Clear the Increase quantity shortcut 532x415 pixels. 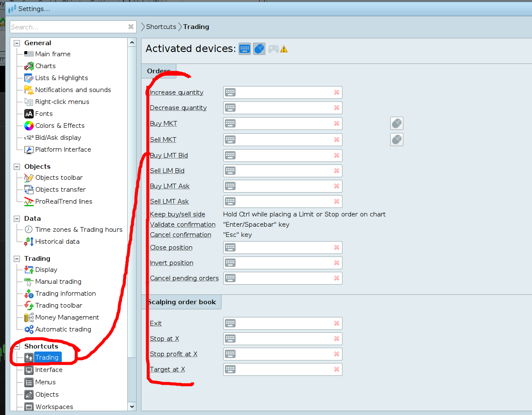(336, 92)
